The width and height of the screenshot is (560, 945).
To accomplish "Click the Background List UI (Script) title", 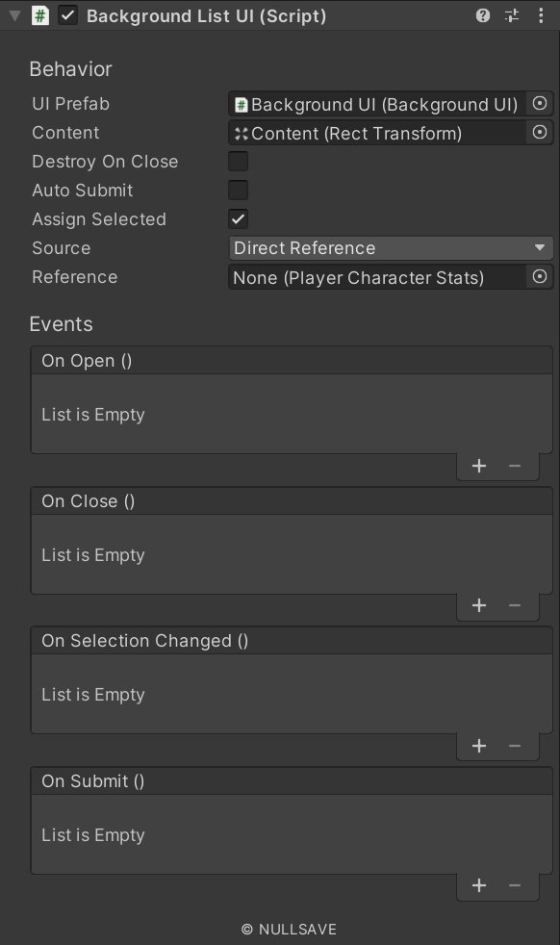I will tap(206, 16).
